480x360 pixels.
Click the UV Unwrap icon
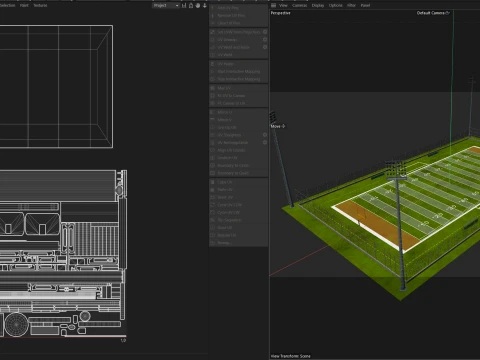[213, 40]
